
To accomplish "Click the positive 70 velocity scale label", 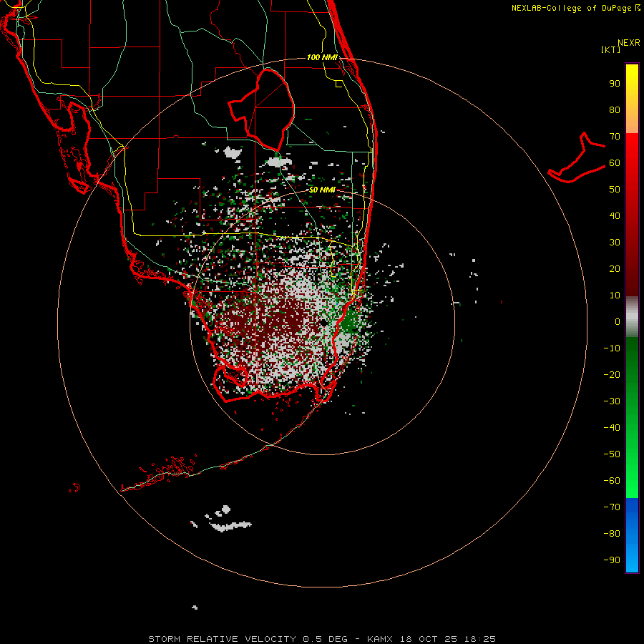I will pos(615,137).
